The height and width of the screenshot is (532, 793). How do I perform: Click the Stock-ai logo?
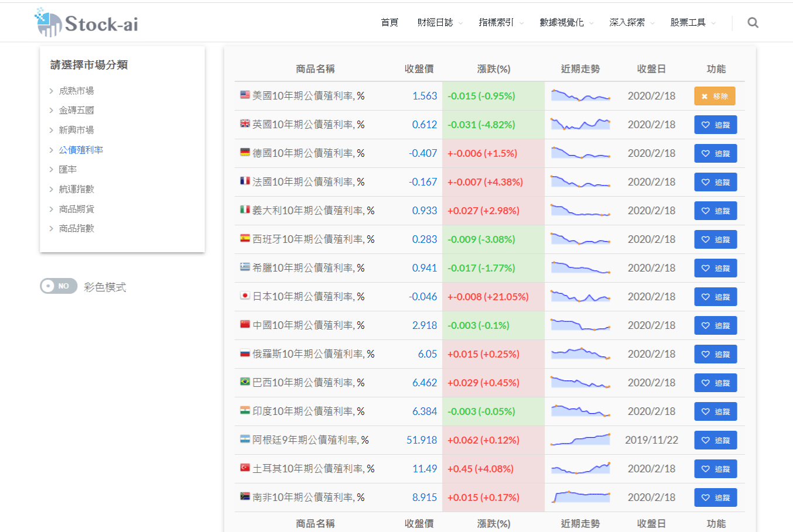click(87, 23)
